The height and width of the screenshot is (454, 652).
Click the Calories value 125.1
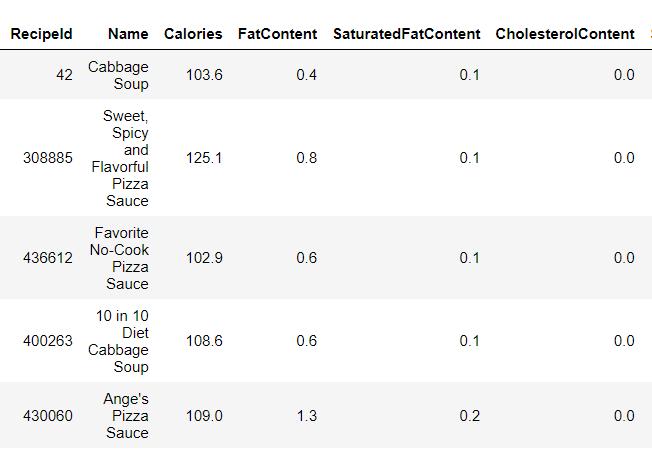(x=204, y=158)
